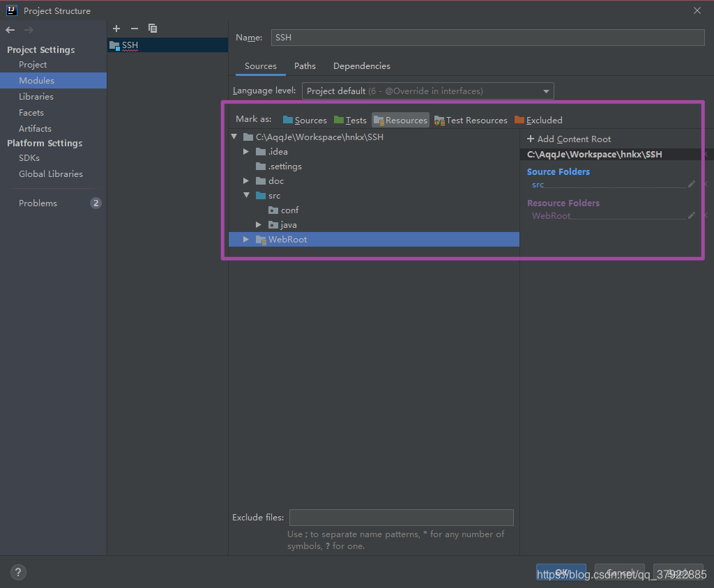Open Artifacts settings page
Image resolution: width=714 pixels, height=588 pixels.
35,128
